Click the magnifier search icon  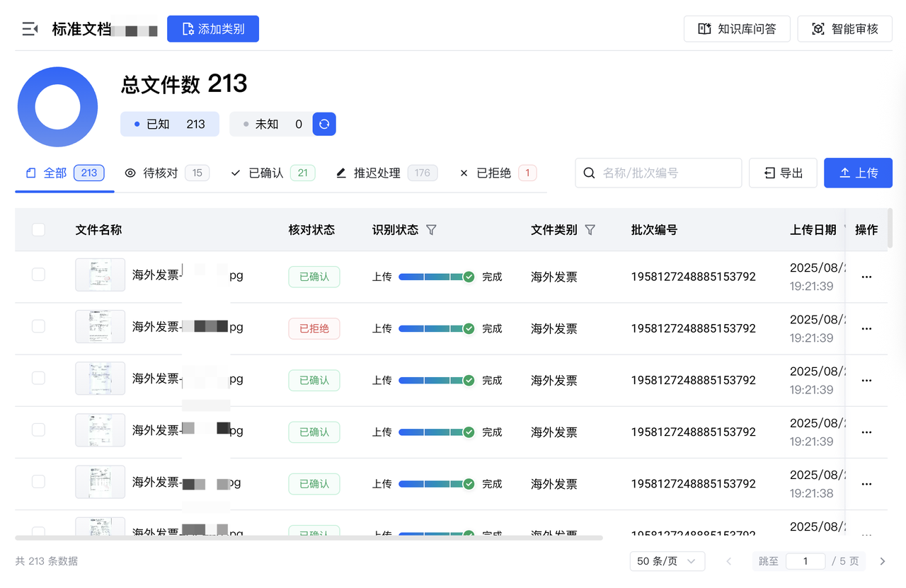pos(589,173)
